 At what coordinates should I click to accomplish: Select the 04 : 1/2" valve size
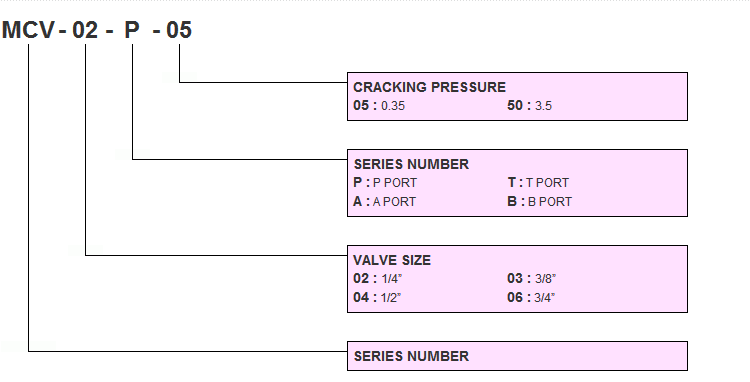pyautogui.click(x=377, y=297)
